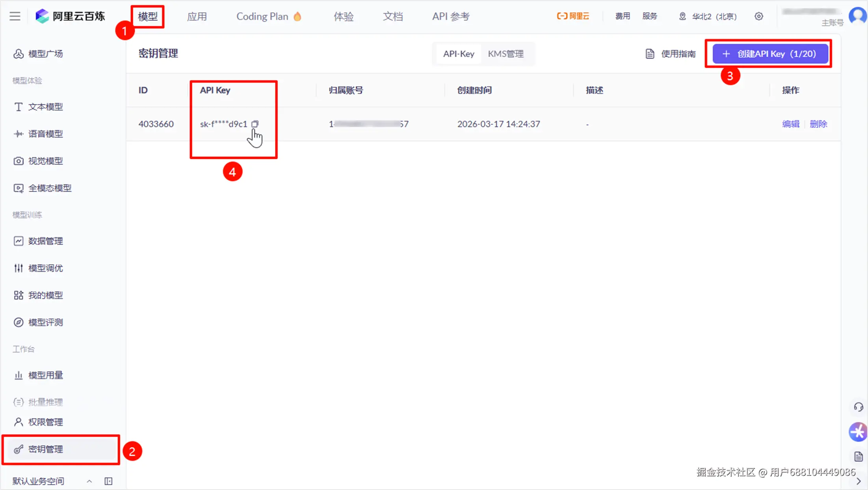
Task: Open 密钥管理 in the sidebar
Action: [46, 449]
